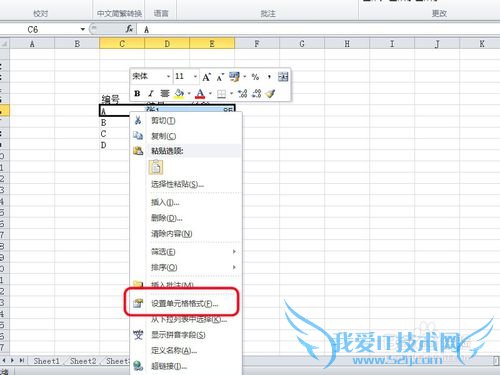Increase decimal places in mini toolbar
The height and width of the screenshot is (375, 500).
pyautogui.click(x=243, y=94)
